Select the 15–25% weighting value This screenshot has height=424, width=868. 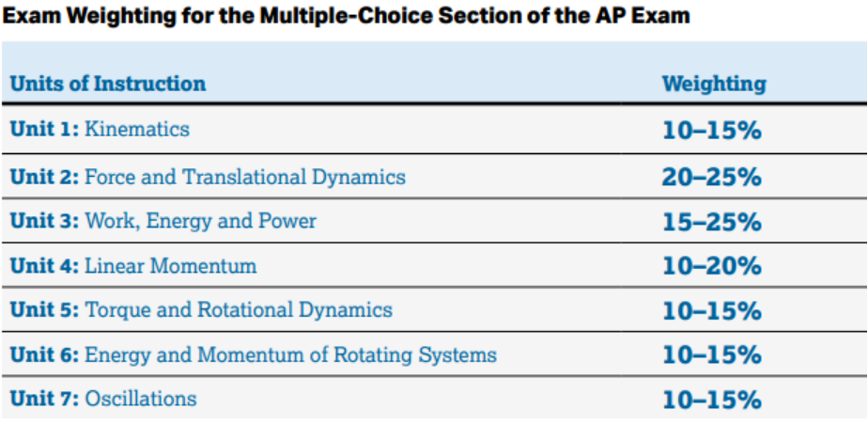[x=711, y=222]
